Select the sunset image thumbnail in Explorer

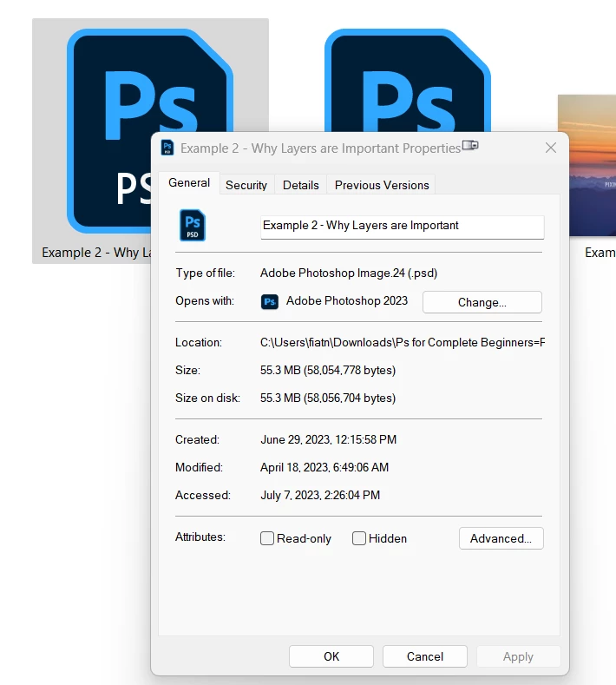point(587,165)
